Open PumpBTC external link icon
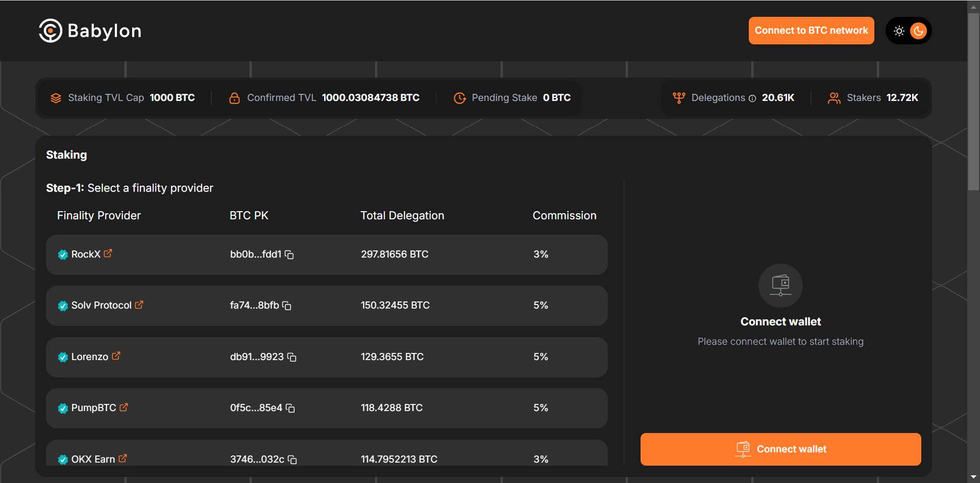Image resolution: width=980 pixels, height=483 pixels. (x=124, y=407)
